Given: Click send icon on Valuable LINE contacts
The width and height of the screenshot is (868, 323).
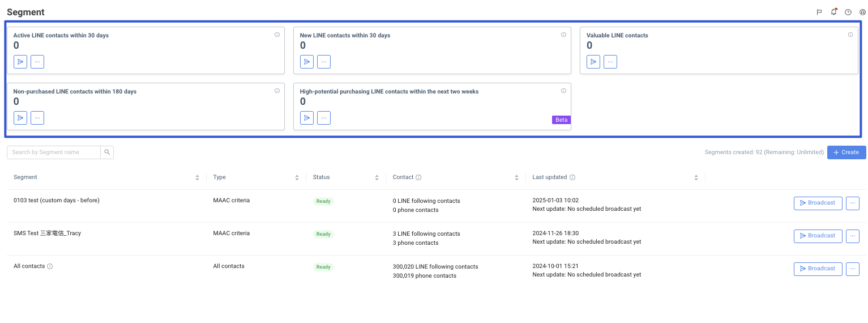Looking at the screenshot, I should pyautogui.click(x=593, y=62).
